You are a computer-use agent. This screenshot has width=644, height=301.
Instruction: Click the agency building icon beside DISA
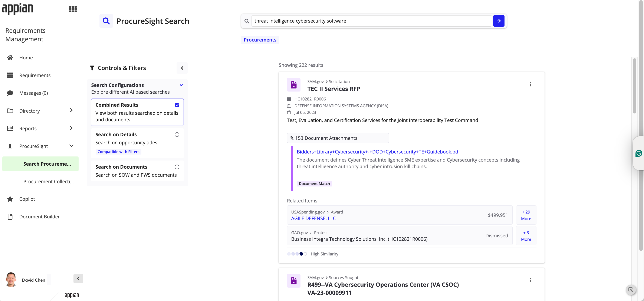289,106
